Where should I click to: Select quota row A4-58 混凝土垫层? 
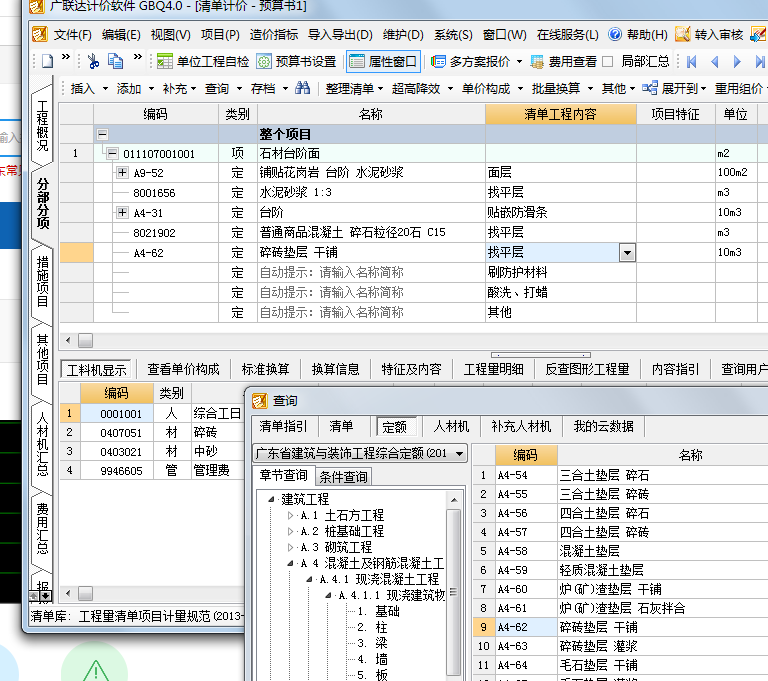[620, 551]
